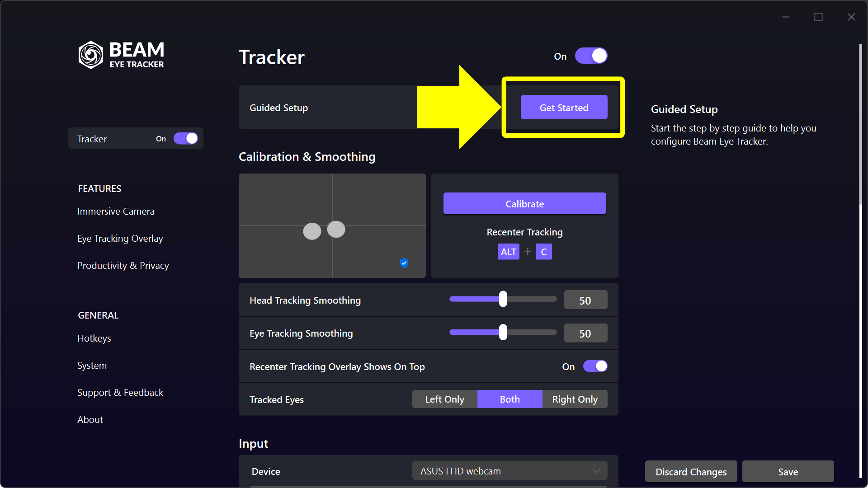Click the blue shield checkmark icon
This screenshot has width=868, height=488.
(404, 263)
